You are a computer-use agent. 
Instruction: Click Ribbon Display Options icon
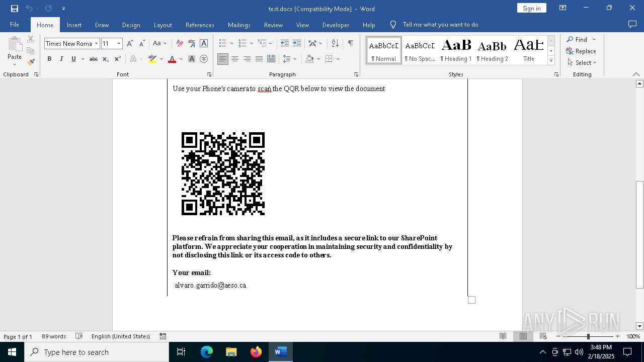click(x=563, y=8)
